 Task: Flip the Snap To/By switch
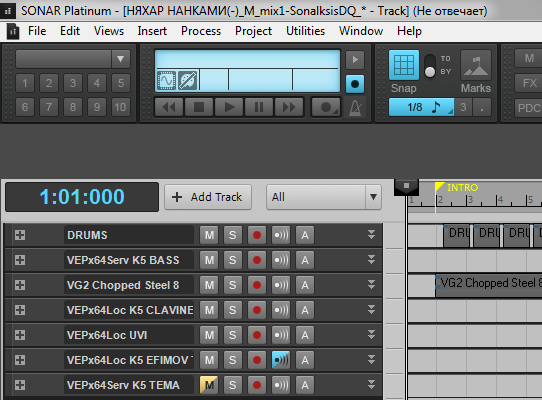[430, 66]
